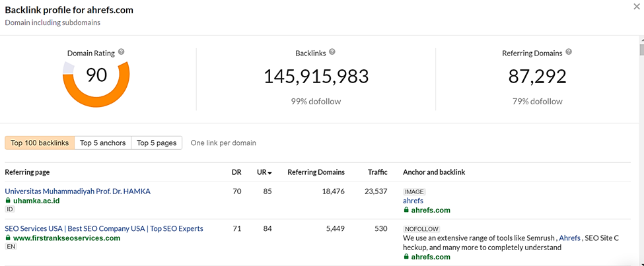644x266 pixels.
Task: Click the 5,449 referring domains value
Action: coord(335,228)
